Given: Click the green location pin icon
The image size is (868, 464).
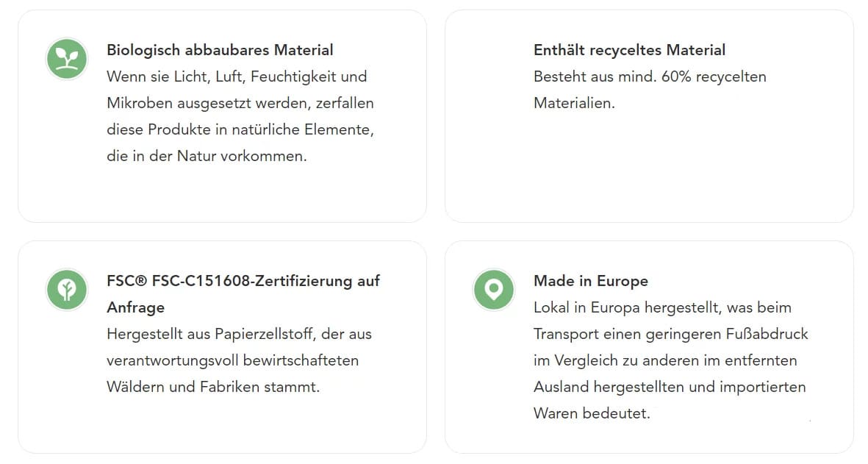Looking at the screenshot, I should coord(494,290).
